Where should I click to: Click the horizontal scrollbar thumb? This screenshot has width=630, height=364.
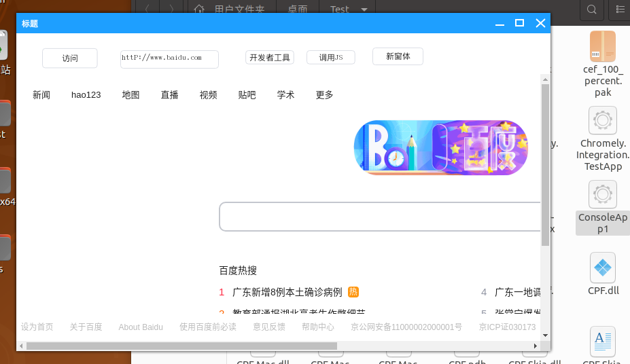181,346
